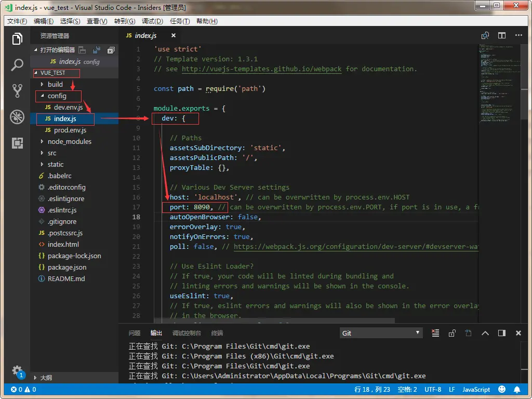Expand the node_modules folder
Viewport: 532px width, 399px height.
click(x=69, y=141)
